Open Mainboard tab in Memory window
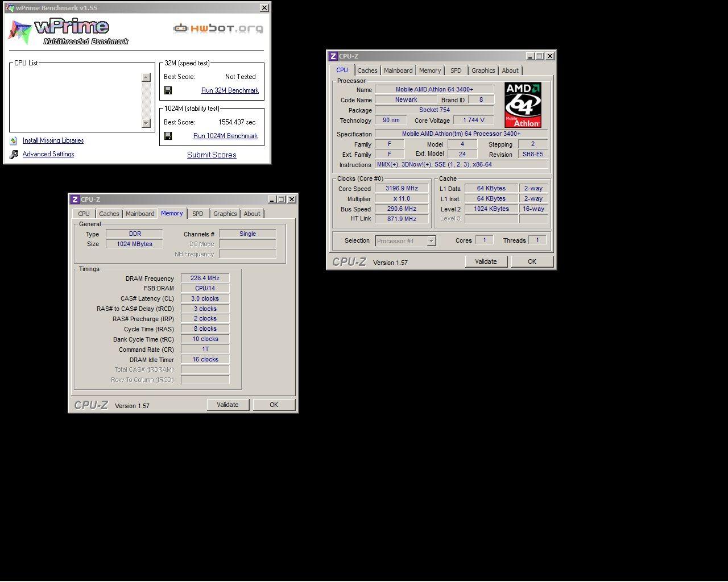Viewport: 728px width, 582px height. pyautogui.click(x=140, y=214)
